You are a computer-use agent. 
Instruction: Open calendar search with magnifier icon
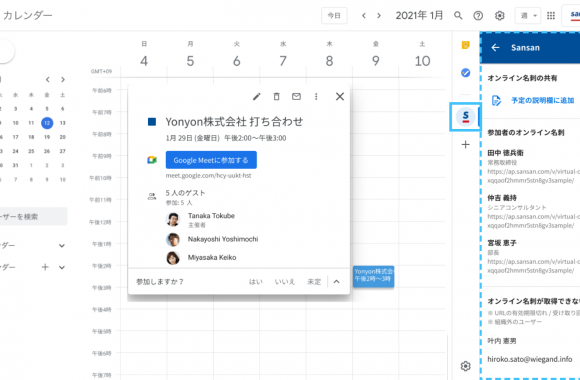click(458, 16)
